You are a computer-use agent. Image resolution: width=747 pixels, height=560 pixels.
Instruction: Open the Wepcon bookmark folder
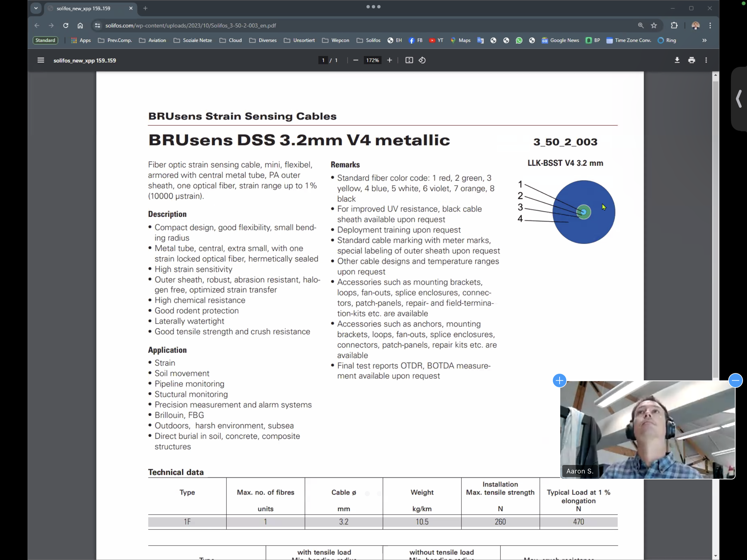tap(336, 41)
